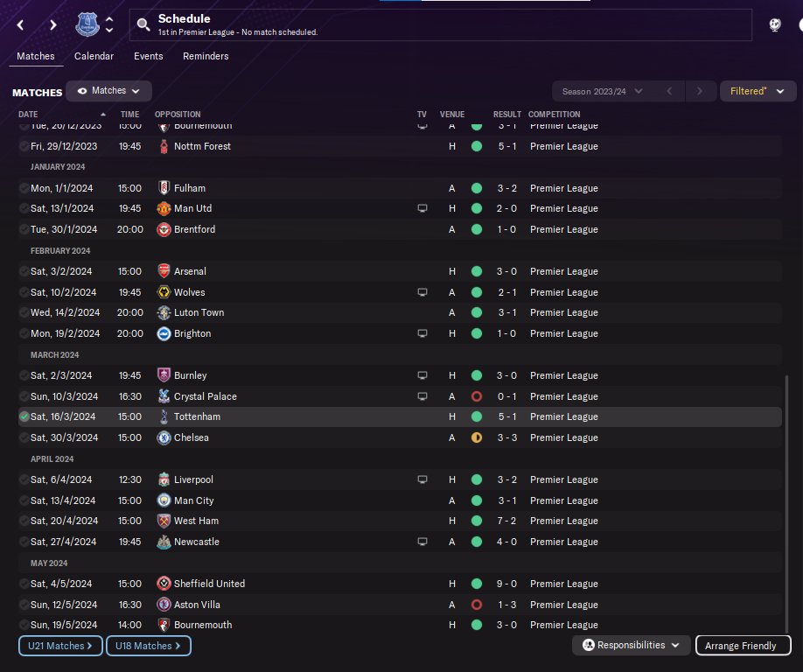Open the Everton club crest menu
The image size is (803, 672).
tap(87, 24)
